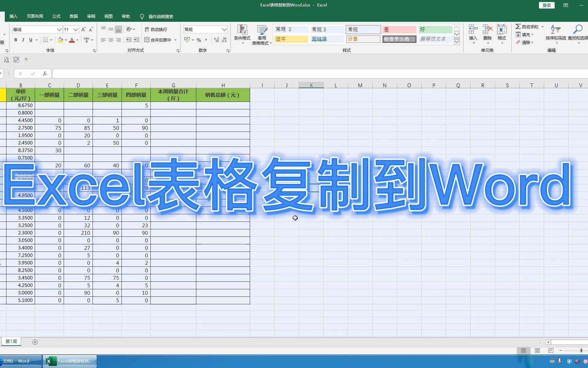Open the font size dropdown showing 11
This screenshot has height=368, width=588.
(x=76, y=30)
